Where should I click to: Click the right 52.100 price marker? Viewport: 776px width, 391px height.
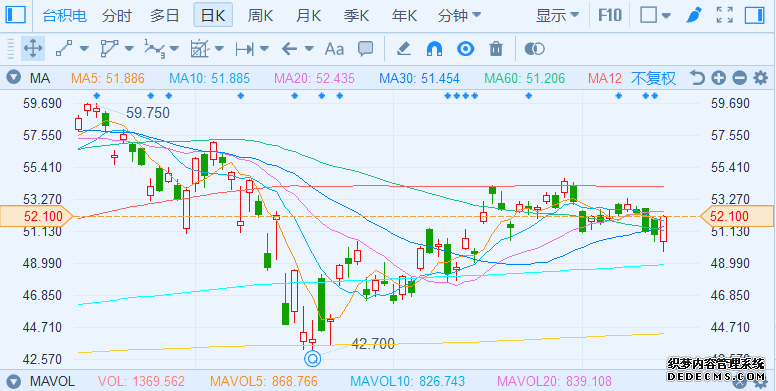tap(737, 216)
